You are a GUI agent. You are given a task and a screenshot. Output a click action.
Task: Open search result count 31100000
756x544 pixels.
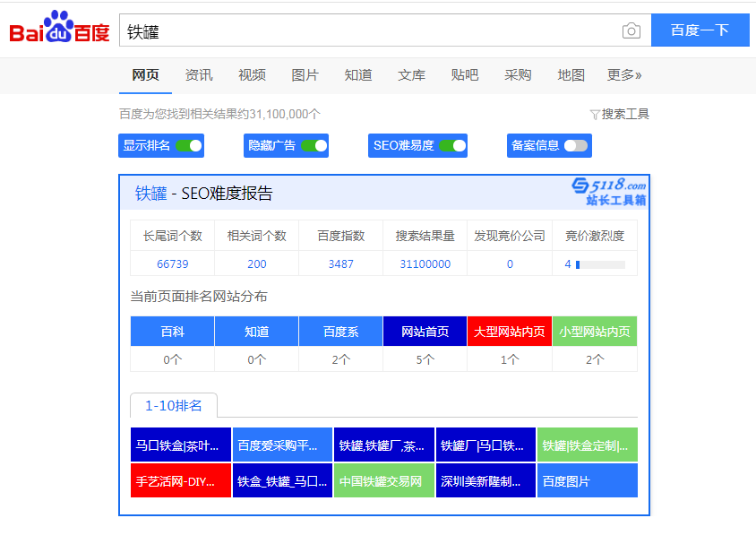tap(425, 263)
